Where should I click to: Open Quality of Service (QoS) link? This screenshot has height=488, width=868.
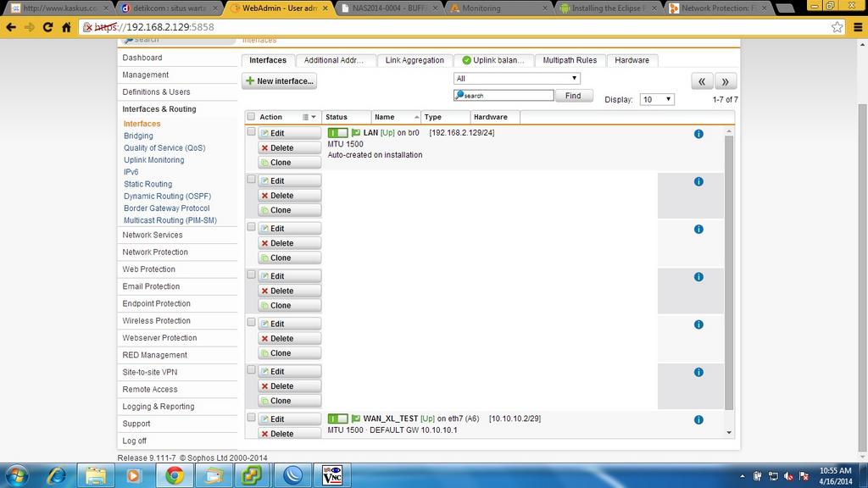click(164, 147)
